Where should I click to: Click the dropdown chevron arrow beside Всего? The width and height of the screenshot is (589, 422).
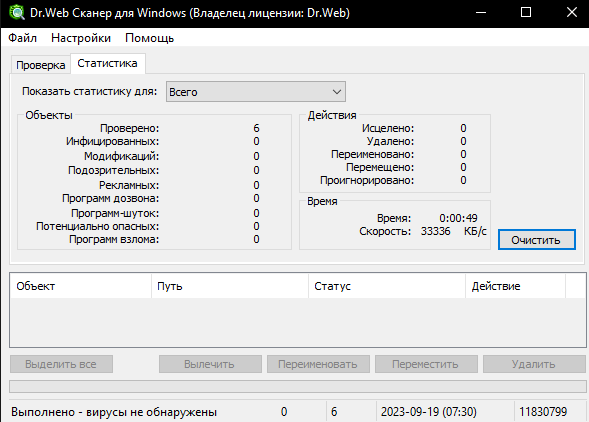pos(337,92)
